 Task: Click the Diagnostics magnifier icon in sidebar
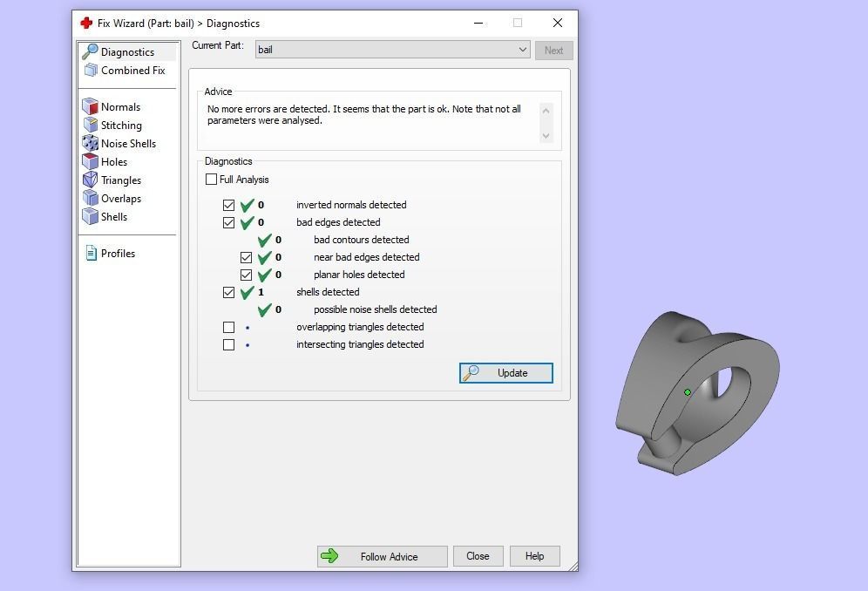click(90, 51)
